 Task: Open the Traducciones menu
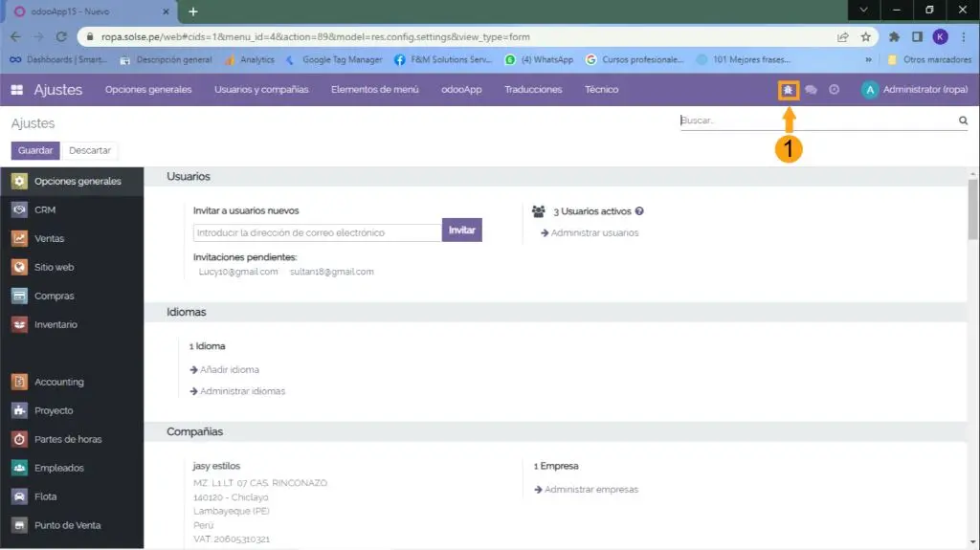coord(533,90)
